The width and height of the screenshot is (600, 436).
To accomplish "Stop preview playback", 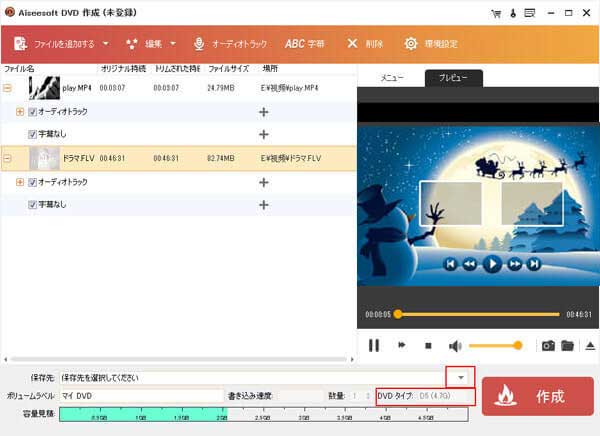I will (428, 345).
